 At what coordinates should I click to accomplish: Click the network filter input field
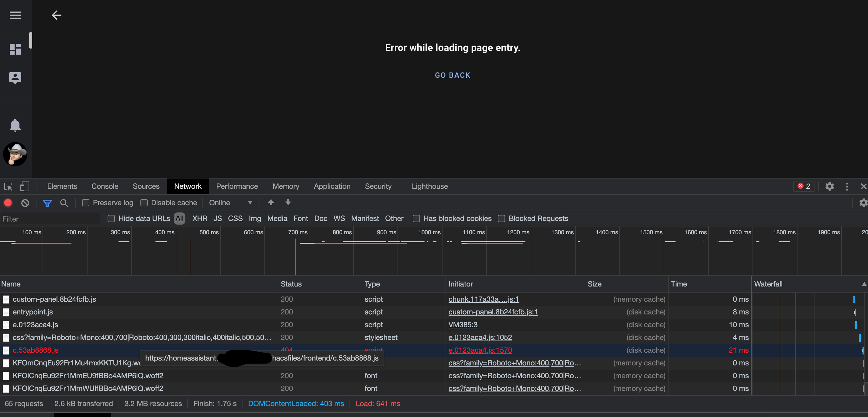50,219
